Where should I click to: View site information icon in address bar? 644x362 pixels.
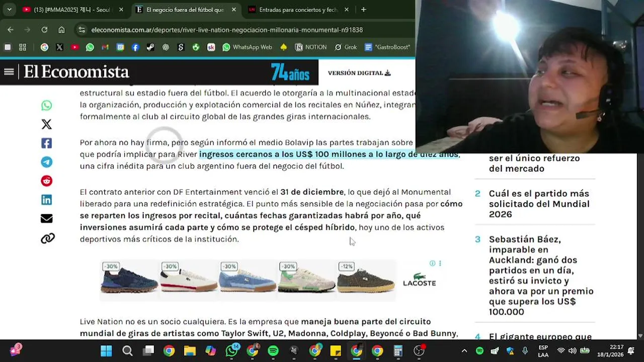82,30
